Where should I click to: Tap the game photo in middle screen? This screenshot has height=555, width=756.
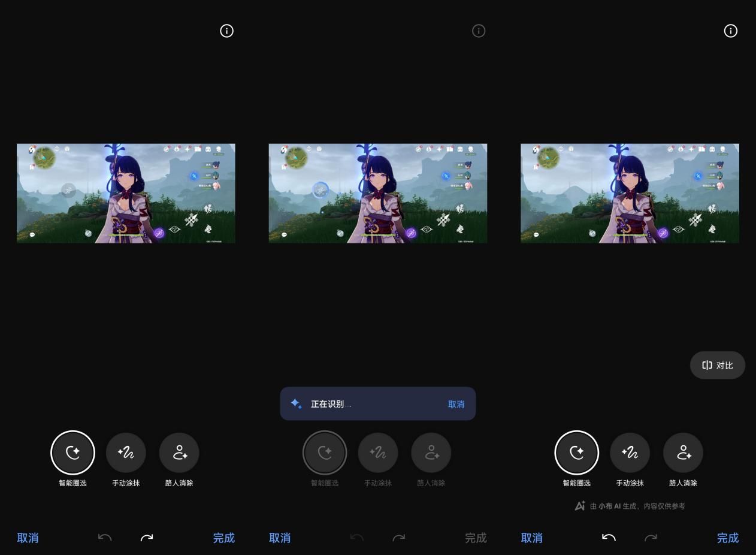[x=378, y=193]
